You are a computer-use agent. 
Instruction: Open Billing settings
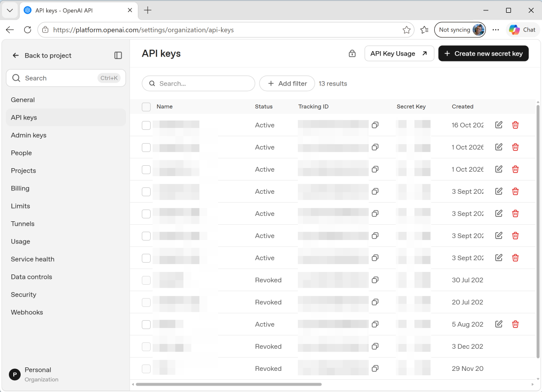pos(66,188)
